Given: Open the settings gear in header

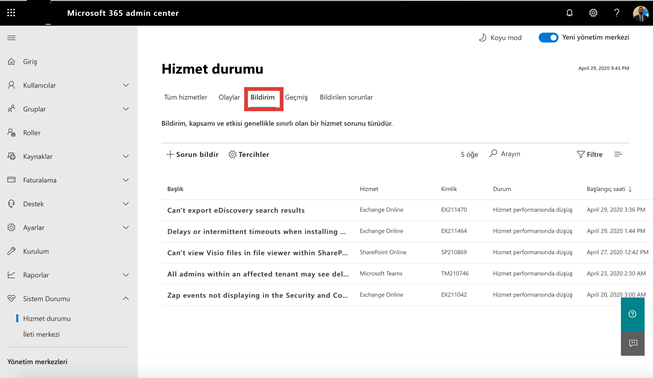Looking at the screenshot, I should [593, 13].
